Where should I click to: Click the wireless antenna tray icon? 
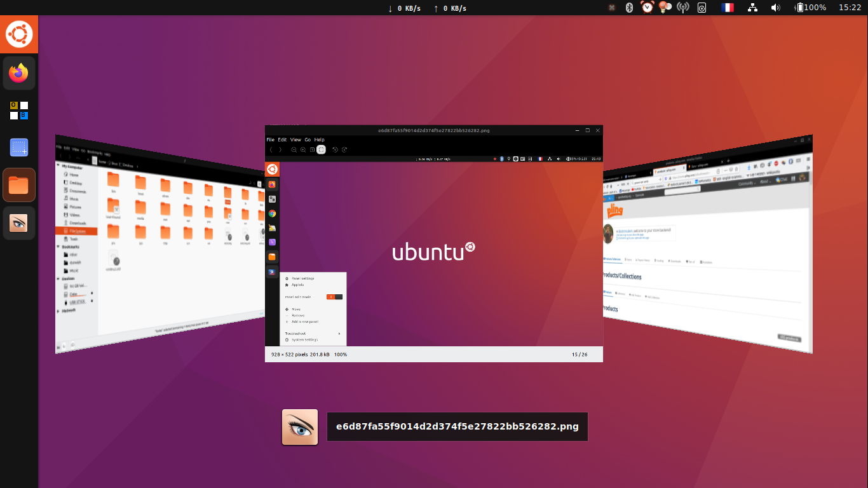pos(683,8)
